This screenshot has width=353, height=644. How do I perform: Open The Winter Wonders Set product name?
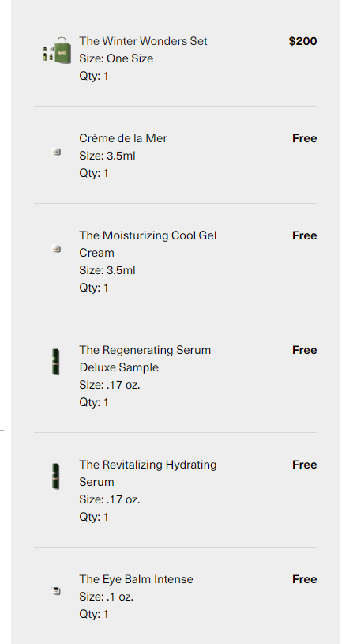[x=143, y=41]
